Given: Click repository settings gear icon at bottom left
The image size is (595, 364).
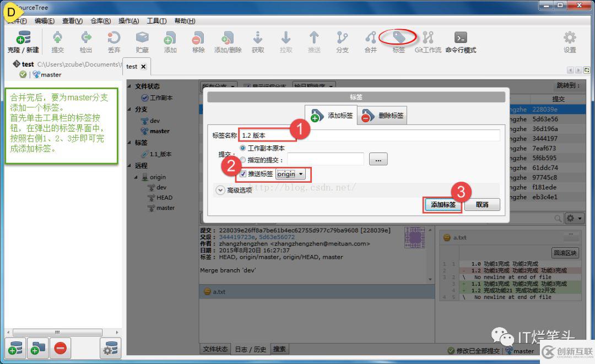Looking at the screenshot, I should pos(110,348).
